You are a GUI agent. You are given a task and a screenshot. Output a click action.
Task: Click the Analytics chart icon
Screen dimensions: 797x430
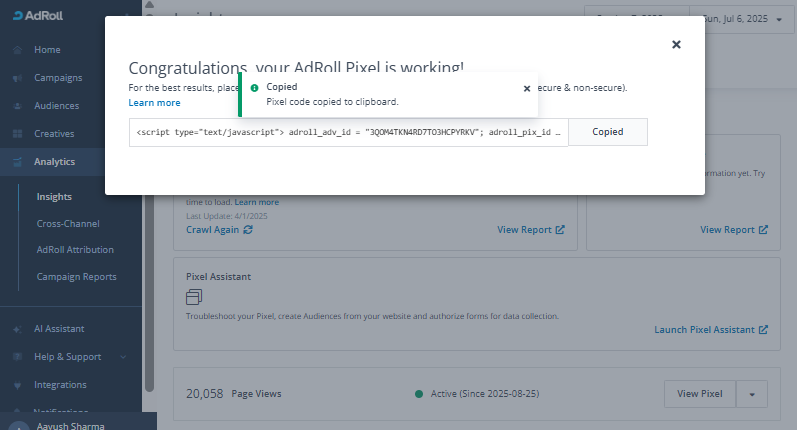tap(18, 162)
